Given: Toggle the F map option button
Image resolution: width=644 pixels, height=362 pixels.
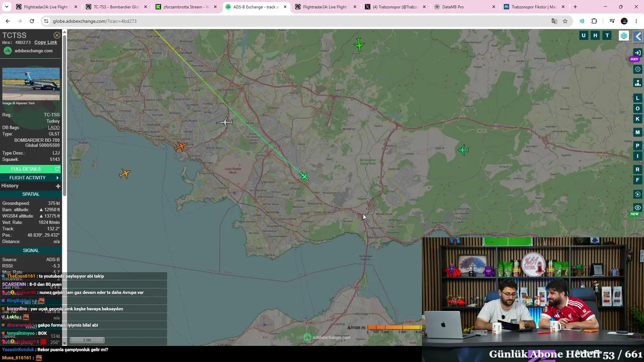Looking at the screenshot, I should point(638,180).
